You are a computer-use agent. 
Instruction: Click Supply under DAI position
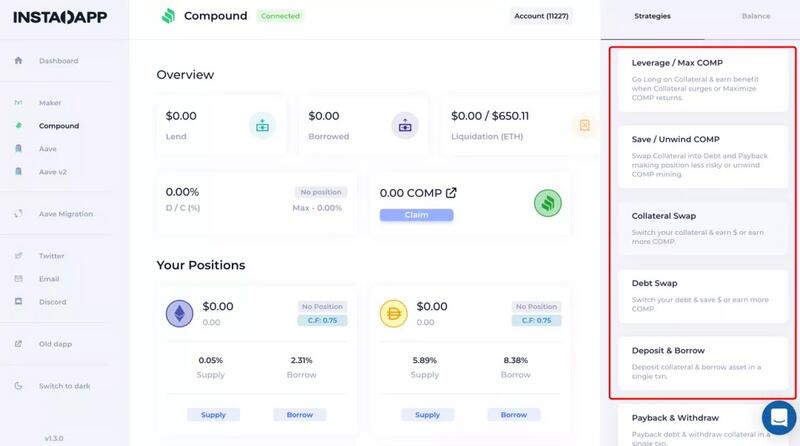(x=428, y=415)
